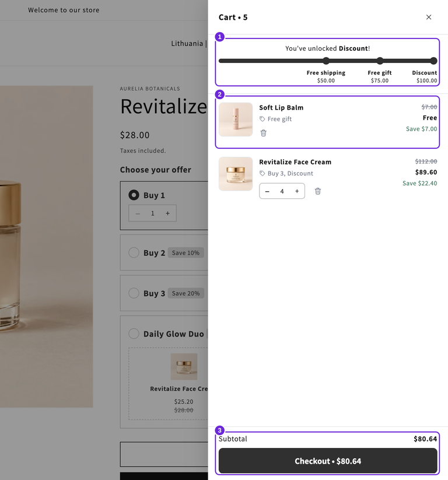The image size is (448, 480).
Task: Select the Buy 3 offer radio
Action: tap(134, 293)
